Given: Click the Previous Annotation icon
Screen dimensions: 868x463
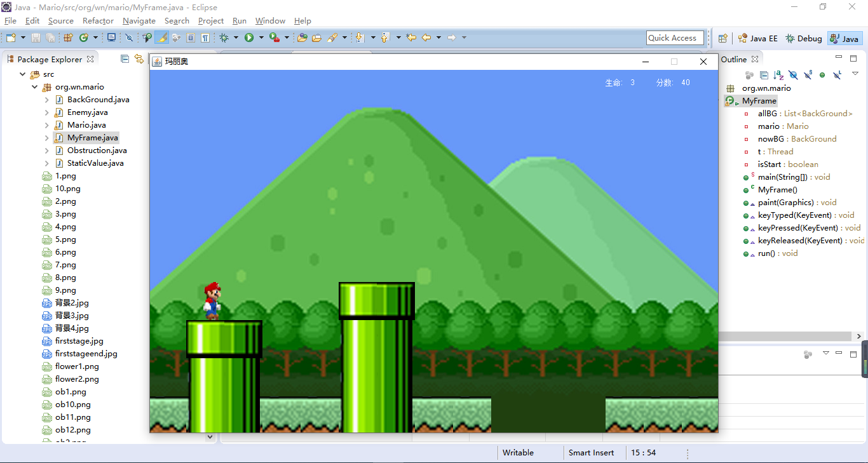Looking at the screenshot, I should click(x=385, y=38).
